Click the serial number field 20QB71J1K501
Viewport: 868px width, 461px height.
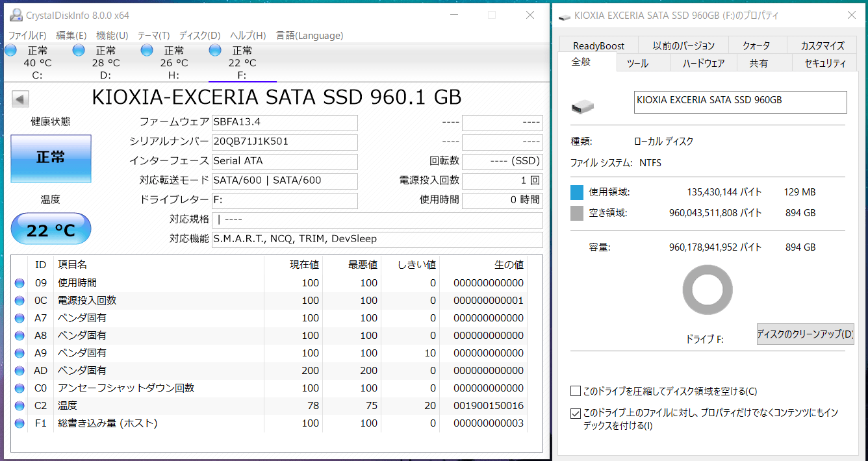click(x=285, y=142)
